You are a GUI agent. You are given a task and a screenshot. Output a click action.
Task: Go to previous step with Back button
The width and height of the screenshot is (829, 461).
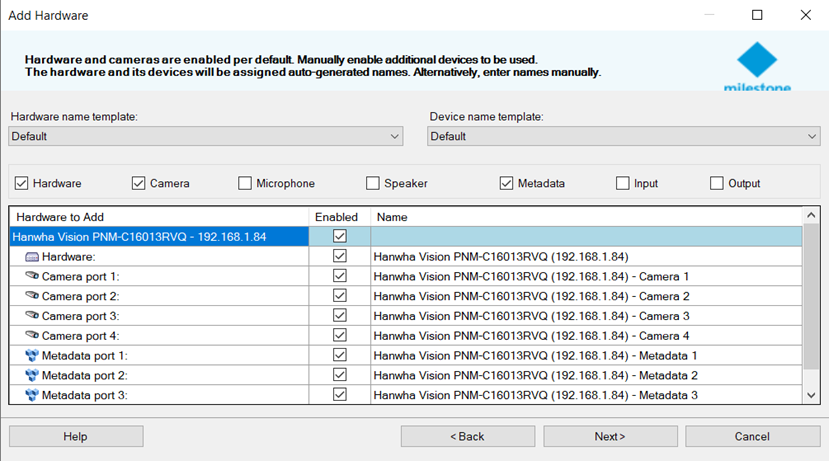click(468, 437)
